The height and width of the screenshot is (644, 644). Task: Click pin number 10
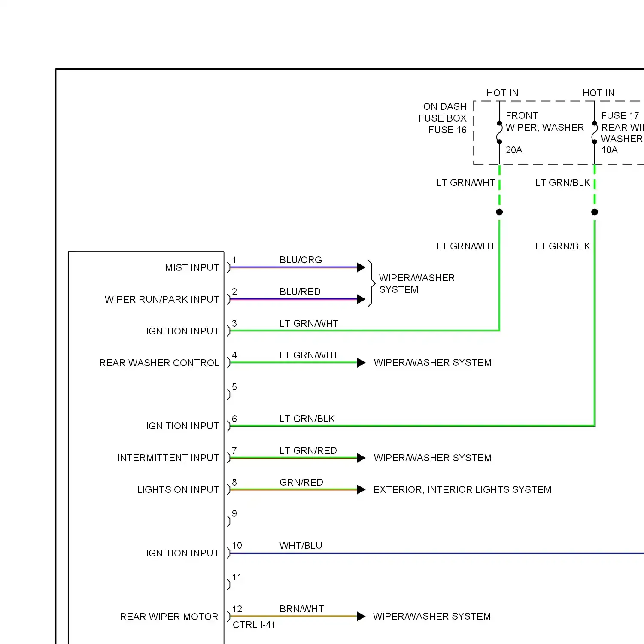pos(237,545)
